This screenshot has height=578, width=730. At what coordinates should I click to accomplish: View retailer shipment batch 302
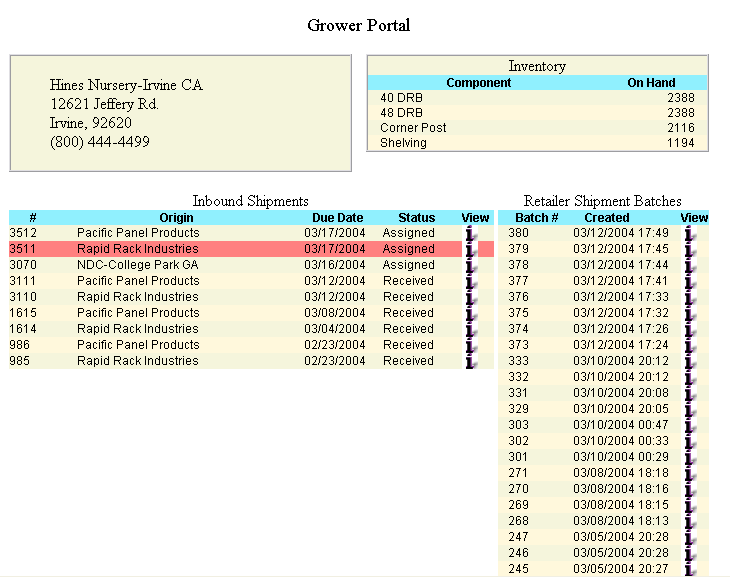[690, 441]
